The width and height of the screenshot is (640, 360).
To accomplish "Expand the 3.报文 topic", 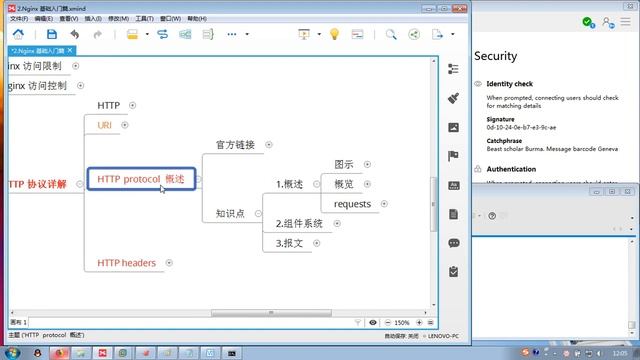I will point(316,243).
